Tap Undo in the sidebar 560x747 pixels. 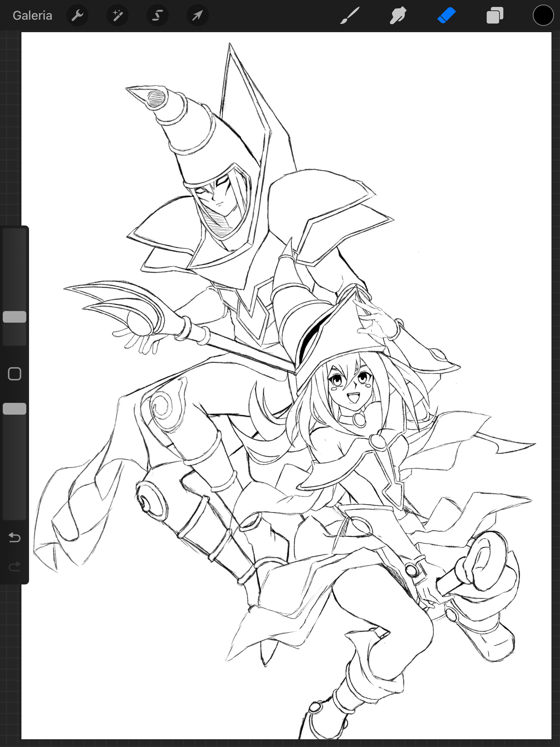[15, 538]
